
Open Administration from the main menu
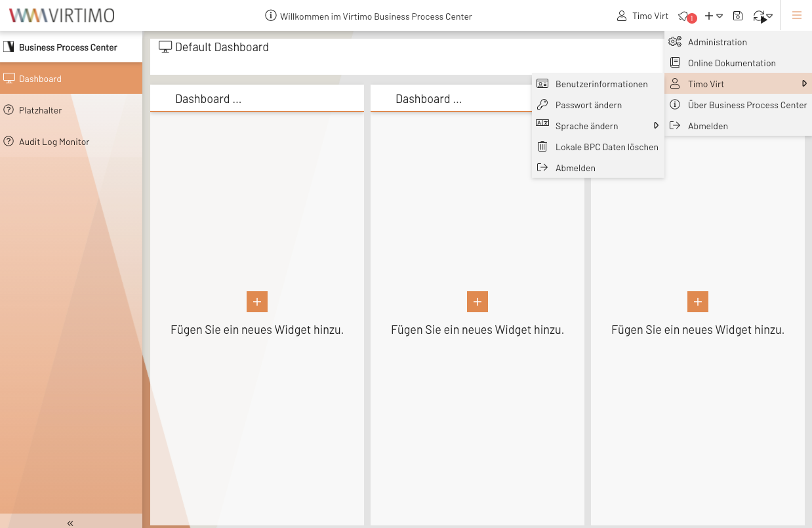[717, 42]
